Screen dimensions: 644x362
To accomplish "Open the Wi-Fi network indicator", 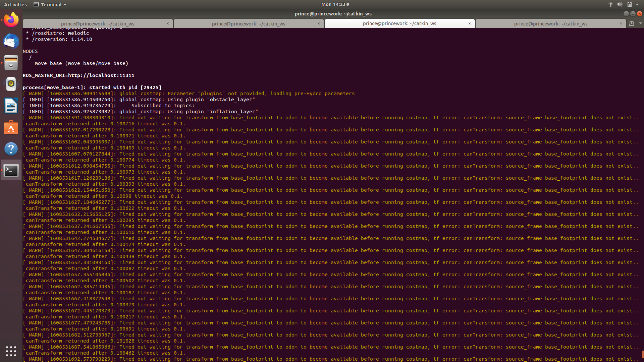I will 610,4.
